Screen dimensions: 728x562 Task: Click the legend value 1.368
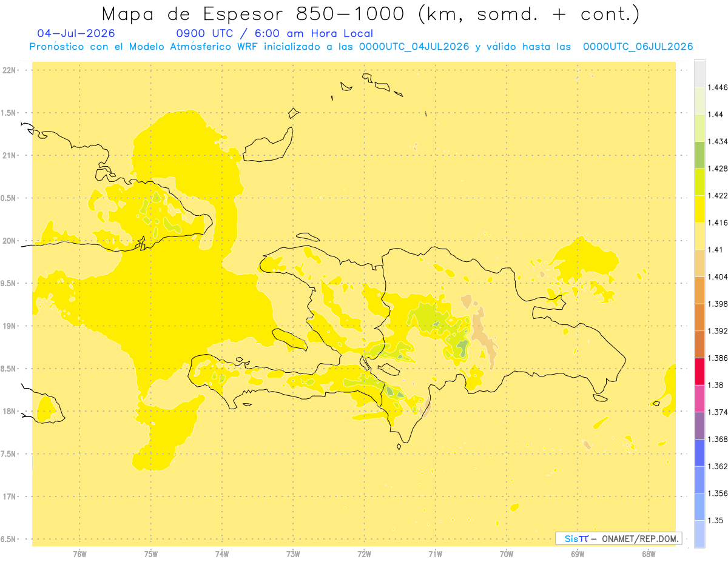click(718, 440)
